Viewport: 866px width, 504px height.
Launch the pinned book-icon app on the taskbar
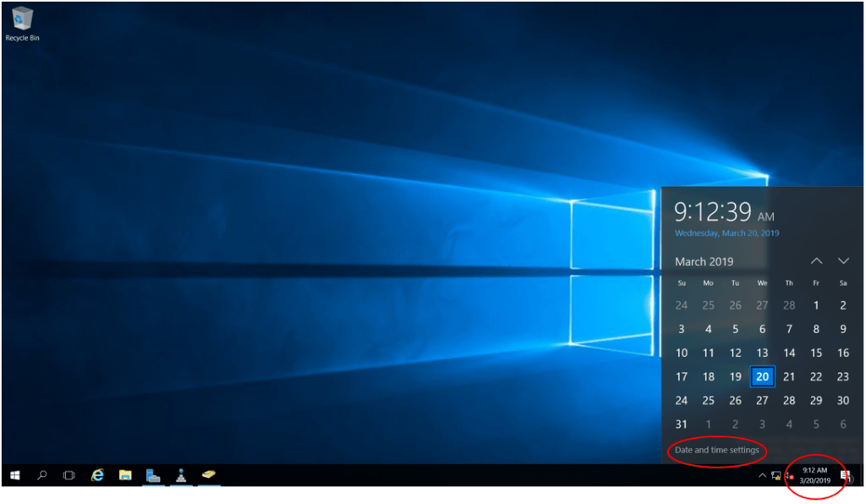[x=208, y=475]
